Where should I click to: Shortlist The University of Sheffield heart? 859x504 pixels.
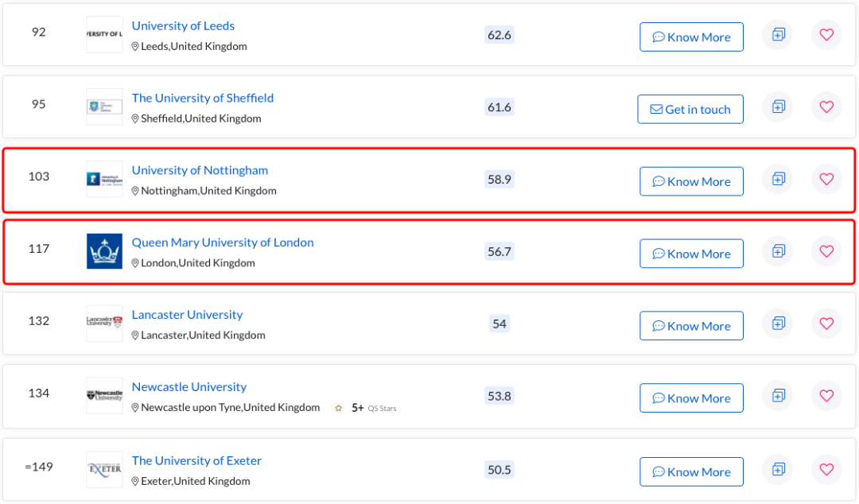click(x=826, y=107)
